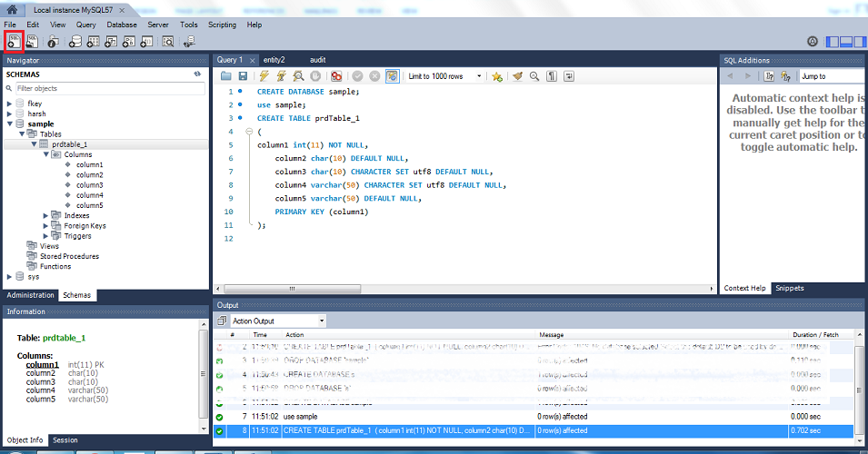Image resolution: width=868 pixels, height=454 pixels.
Task: Open the Action Output dropdown
Action: click(x=278, y=321)
